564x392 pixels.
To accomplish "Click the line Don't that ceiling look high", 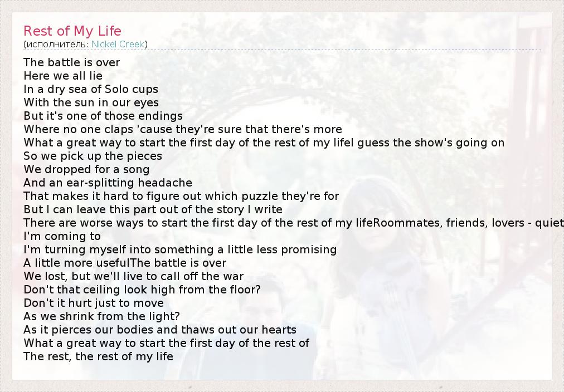I will pyautogui.click(x=142, y=290).
